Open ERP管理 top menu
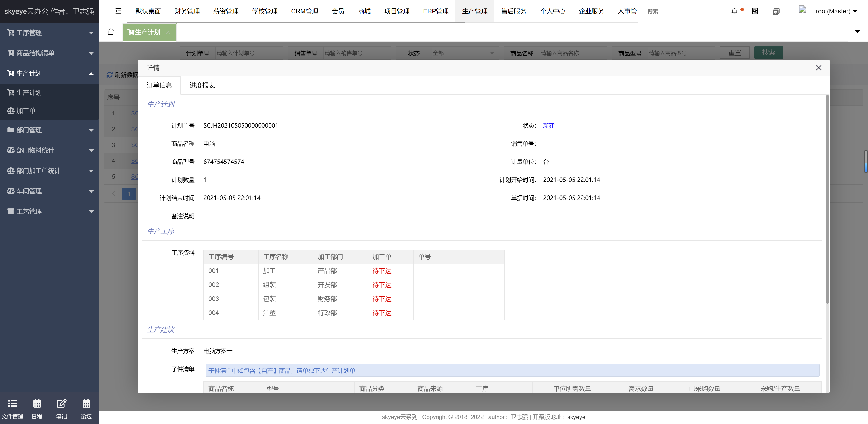Image resolution: width=868 pixels, height=424 pixels. pos(435,11)
